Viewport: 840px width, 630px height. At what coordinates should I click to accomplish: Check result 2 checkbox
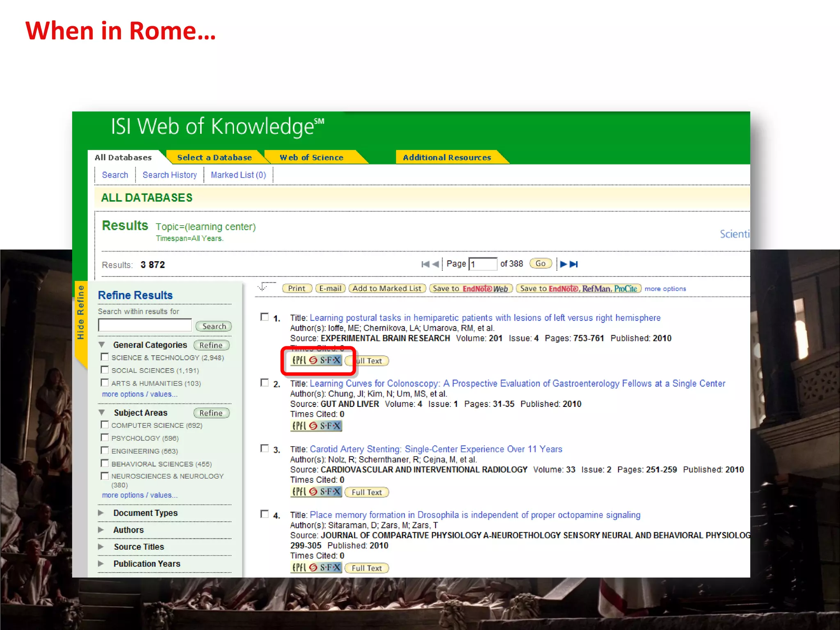(x=265, y=383)
